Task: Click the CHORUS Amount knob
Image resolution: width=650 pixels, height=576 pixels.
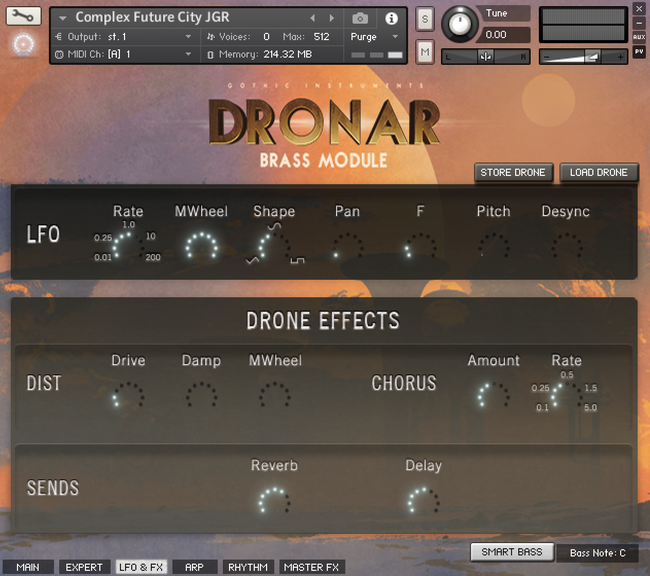Action: coord(493,395)
